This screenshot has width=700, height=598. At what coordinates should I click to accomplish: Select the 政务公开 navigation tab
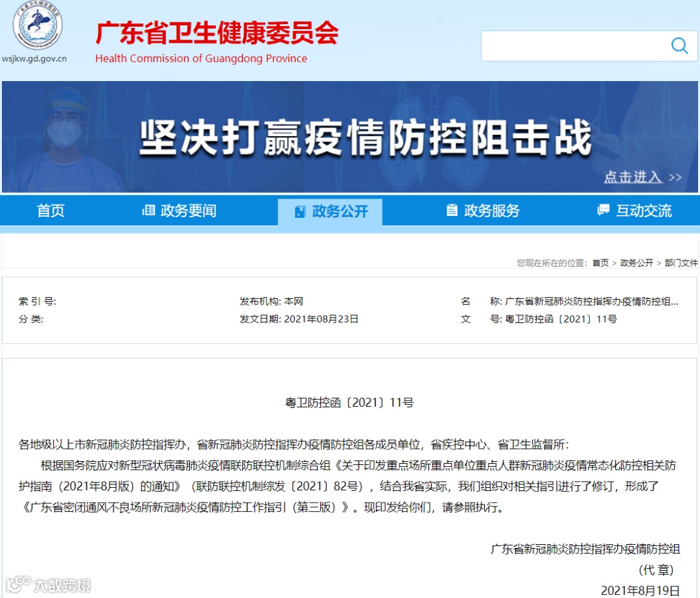[331, 211]
